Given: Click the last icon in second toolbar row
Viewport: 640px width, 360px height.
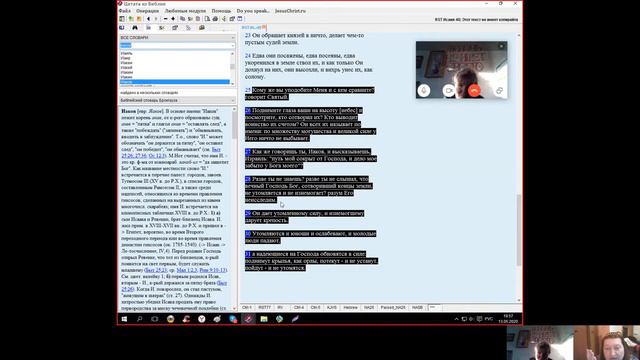Looking at the screenshot, I should [202, 28].
